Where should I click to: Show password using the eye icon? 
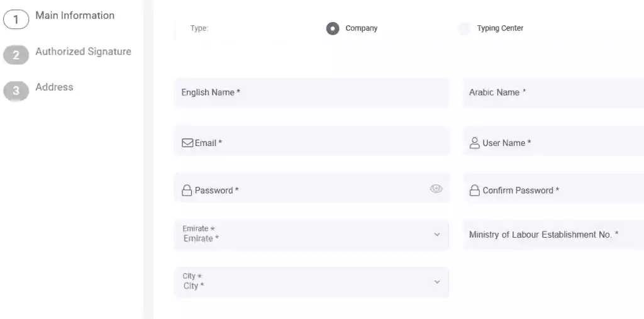click(x=436, y=189)
